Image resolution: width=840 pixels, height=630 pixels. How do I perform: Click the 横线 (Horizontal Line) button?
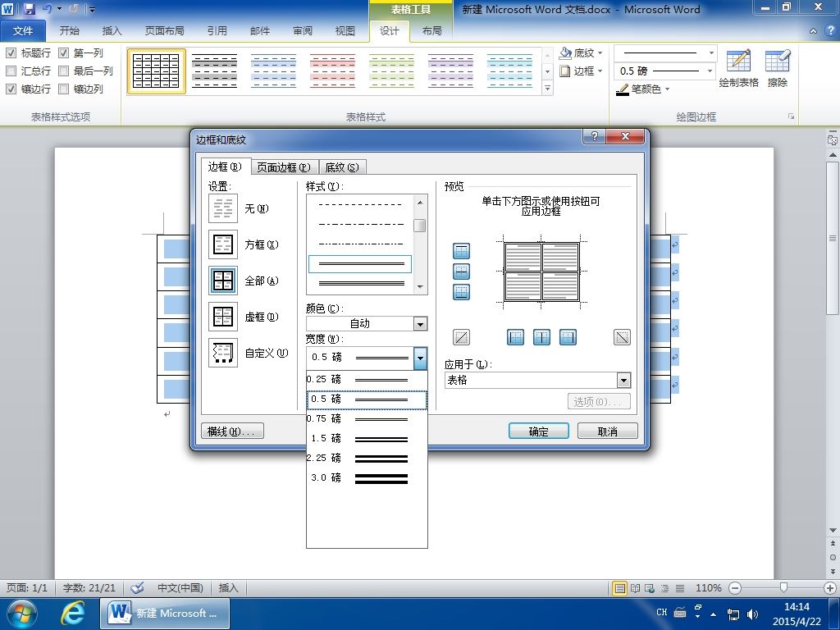[232, 431]
